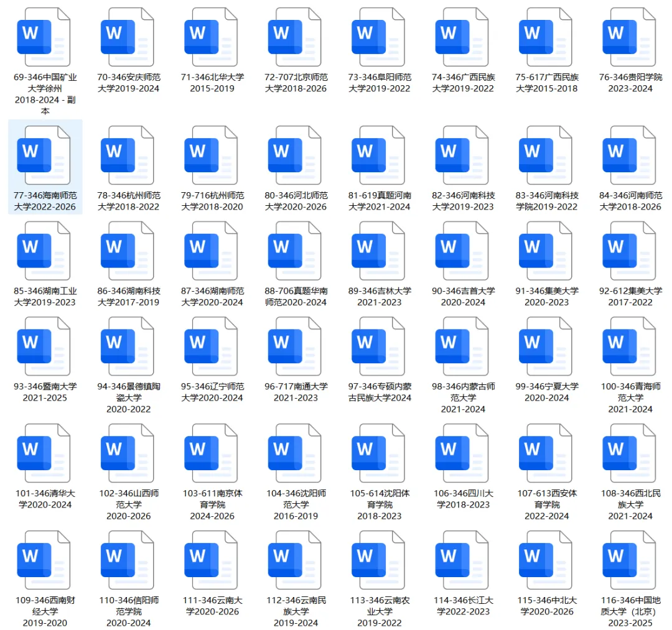The image size is (672, 630).
Task: Select Word icon 101-346清华大学2020-2024
Action: 44,453
